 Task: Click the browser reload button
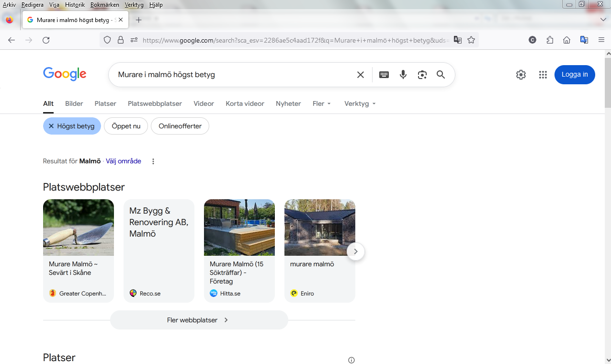point(46,40)
